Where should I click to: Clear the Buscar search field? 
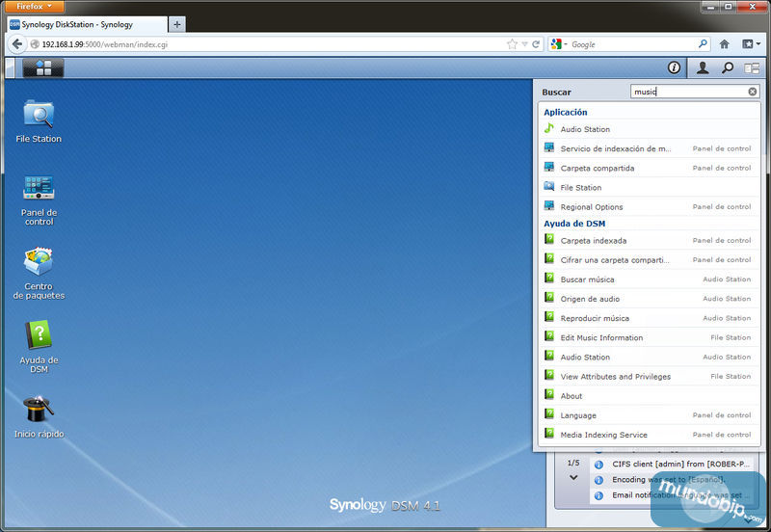(753, 92)
